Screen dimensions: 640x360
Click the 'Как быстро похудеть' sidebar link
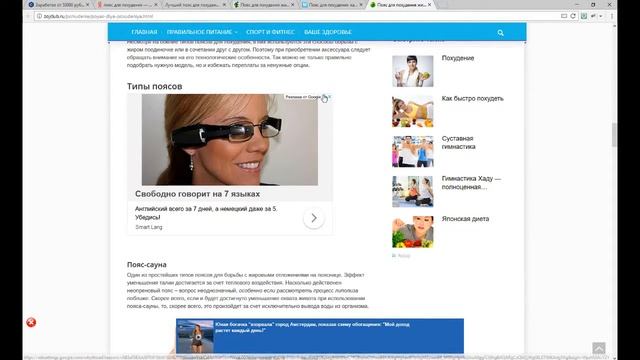coord(472,98)
